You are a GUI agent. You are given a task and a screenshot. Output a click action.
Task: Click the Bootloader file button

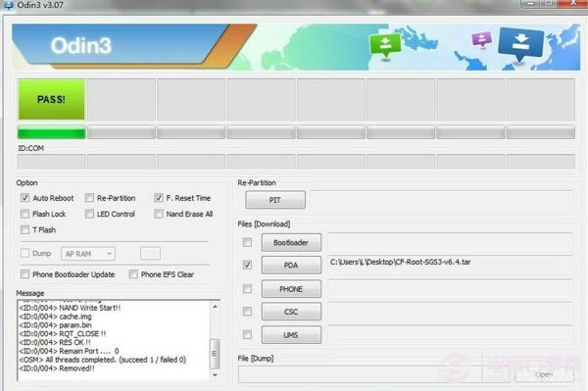(x=291, y=243)
